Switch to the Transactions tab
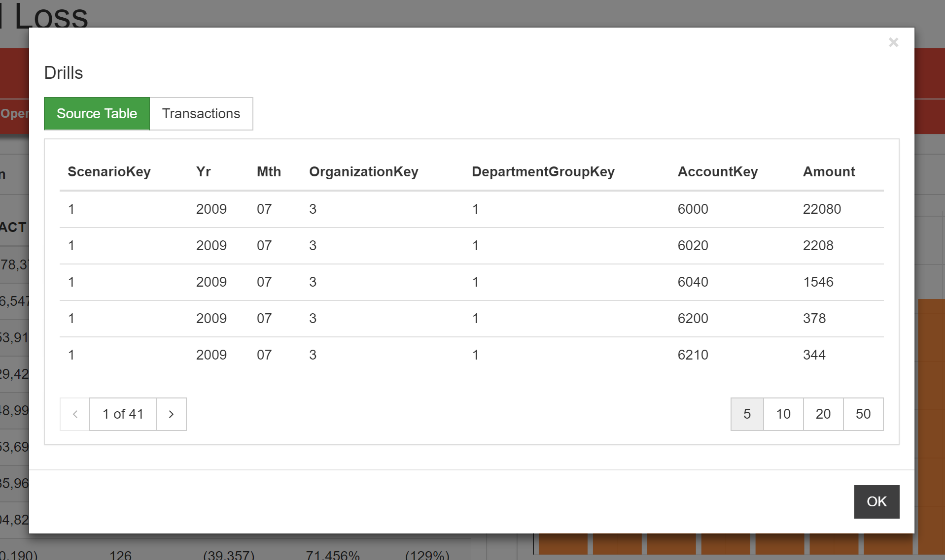 (201, 114)
